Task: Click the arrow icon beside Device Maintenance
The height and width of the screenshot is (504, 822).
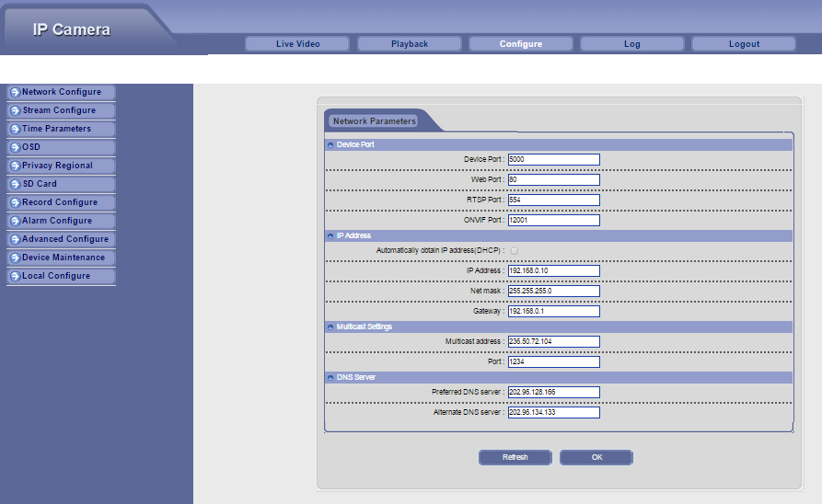Action: (16, 258)
